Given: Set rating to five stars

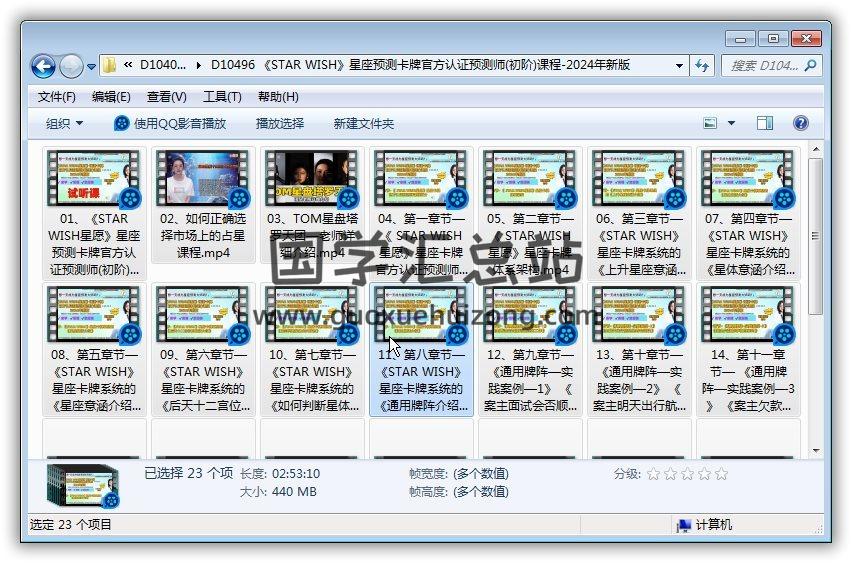Looking at the screenshot, I should coord(722,474).
